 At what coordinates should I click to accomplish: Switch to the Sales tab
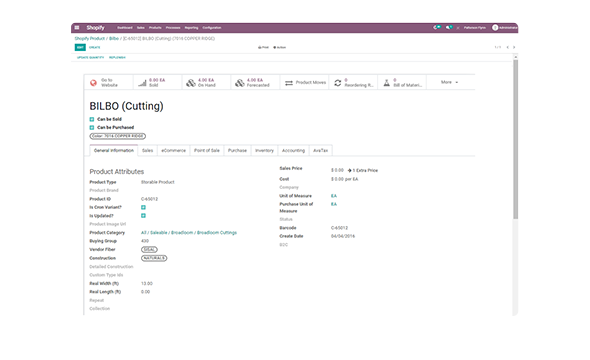click(x=148, y=150)
